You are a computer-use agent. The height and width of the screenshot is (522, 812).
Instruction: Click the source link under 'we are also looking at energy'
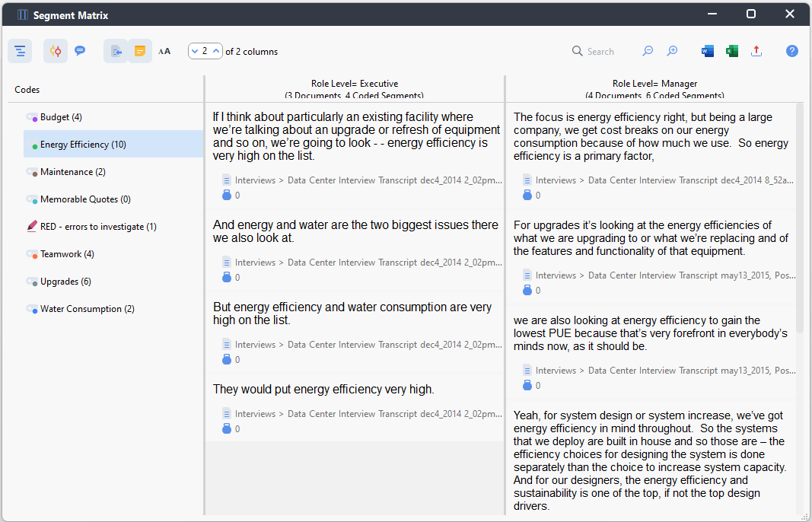tap(665, 371)
